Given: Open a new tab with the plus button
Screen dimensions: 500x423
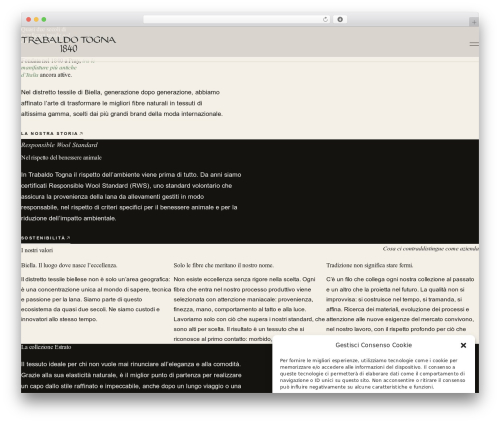Looking at the screenshot, I should tap(474, 22).
